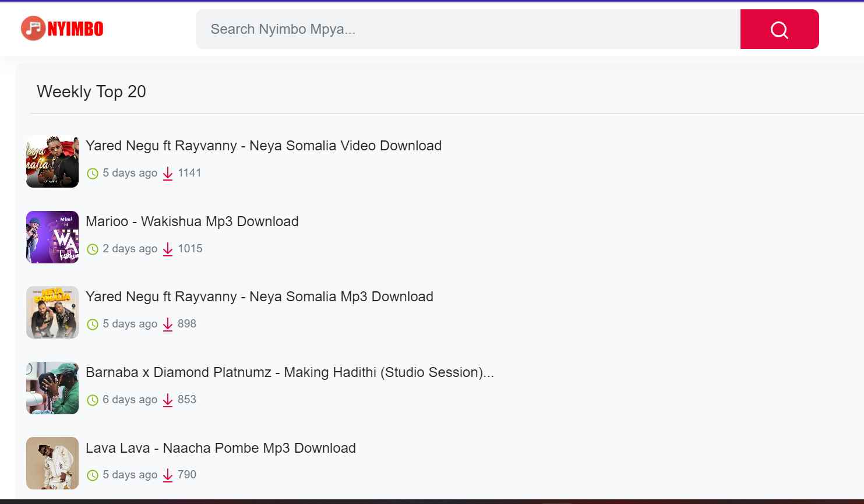Click the NYIMBO site name text
Image resolution: width=864 pixels, height=504 pixels.
tap(75, 29)
